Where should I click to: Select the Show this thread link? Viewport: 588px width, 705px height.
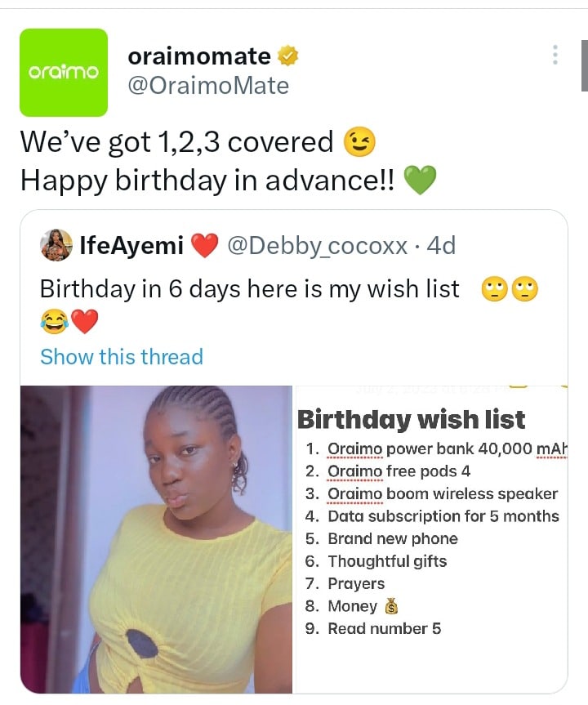(122, 357)
